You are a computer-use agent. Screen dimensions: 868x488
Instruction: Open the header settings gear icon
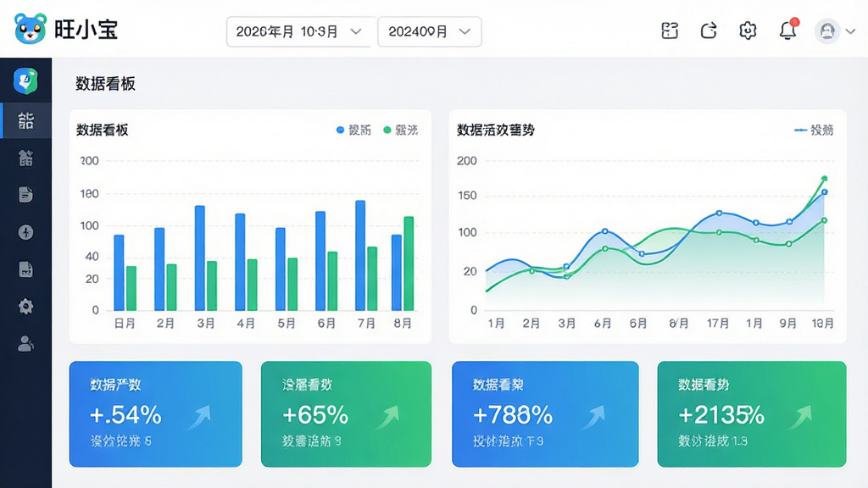(x=748, y=30)
